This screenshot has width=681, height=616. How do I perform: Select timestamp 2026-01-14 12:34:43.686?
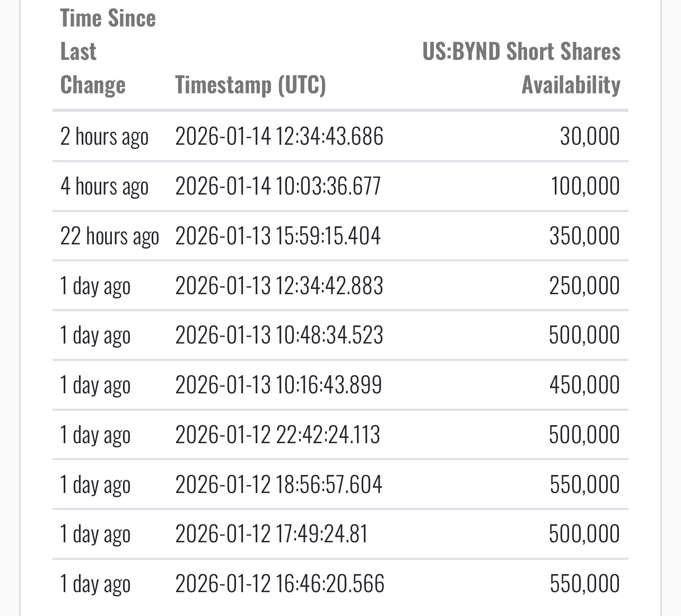279,136
